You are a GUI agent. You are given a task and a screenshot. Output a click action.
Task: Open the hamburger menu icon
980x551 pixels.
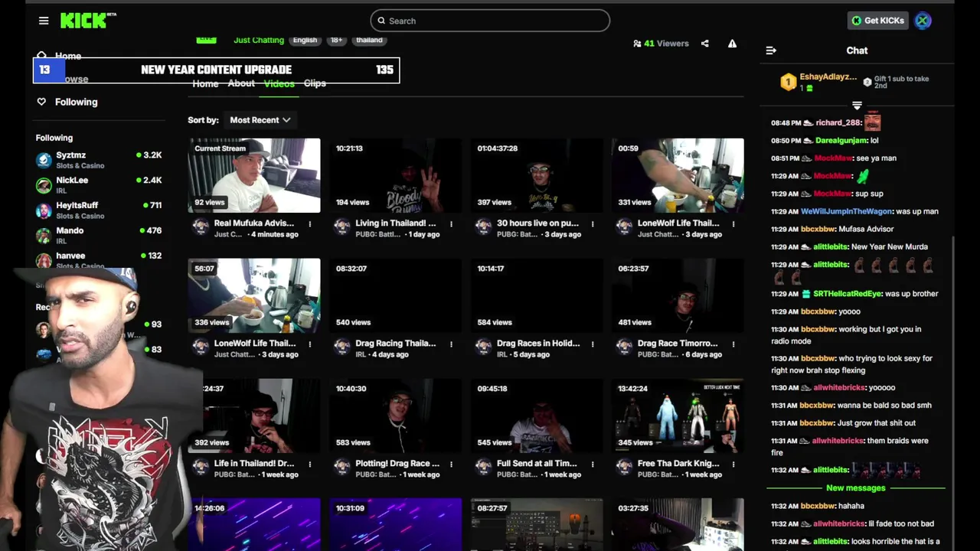[x=44, y=21]
